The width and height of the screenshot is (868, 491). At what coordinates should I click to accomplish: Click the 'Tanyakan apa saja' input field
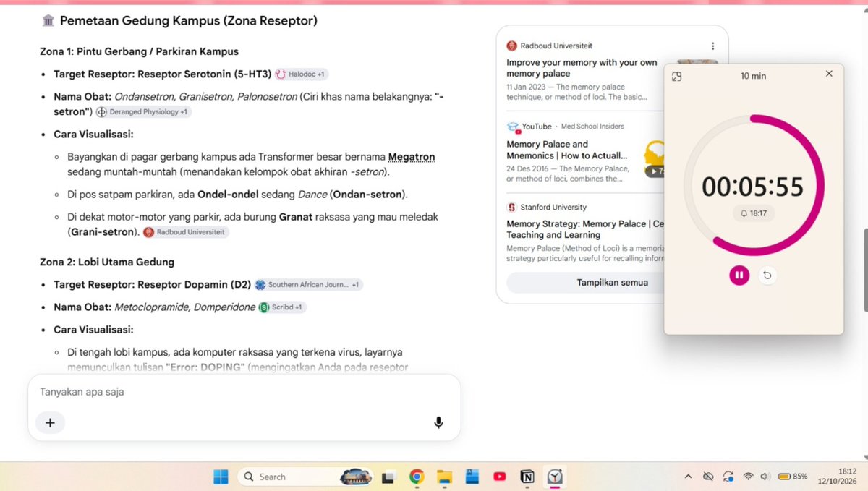point(244,392)
